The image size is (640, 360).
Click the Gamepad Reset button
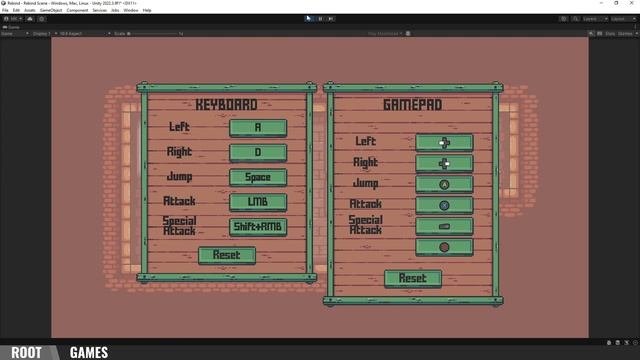coord(413,278)
